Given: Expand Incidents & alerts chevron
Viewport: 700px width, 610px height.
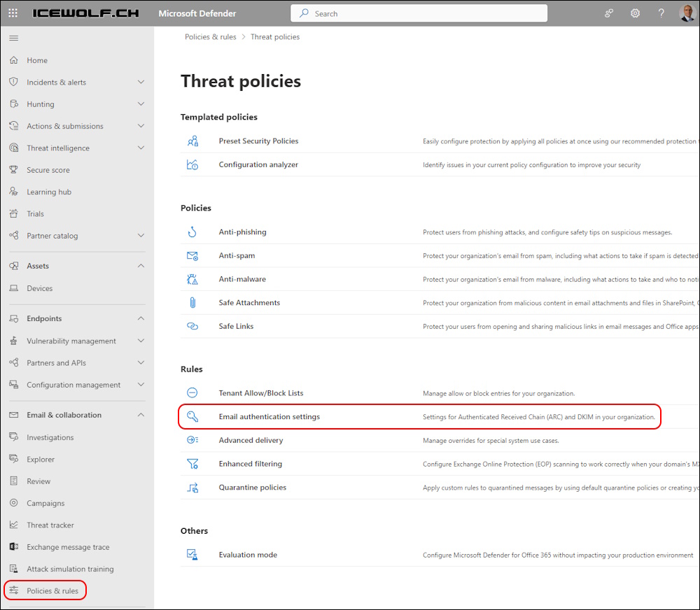Looking at the screenshot, I should click(x=141, y=82).
